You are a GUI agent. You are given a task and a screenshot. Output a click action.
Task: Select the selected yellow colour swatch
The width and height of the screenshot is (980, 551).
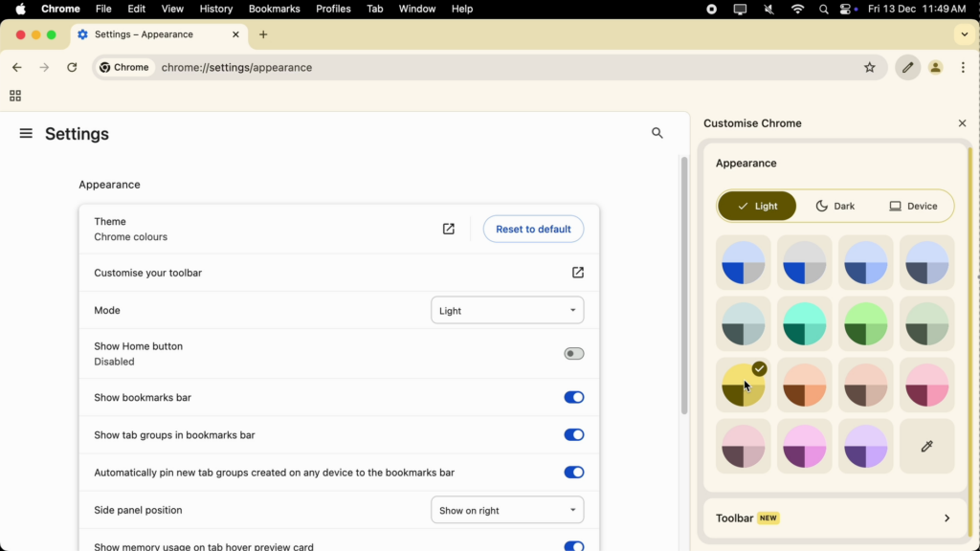[743, 385]
